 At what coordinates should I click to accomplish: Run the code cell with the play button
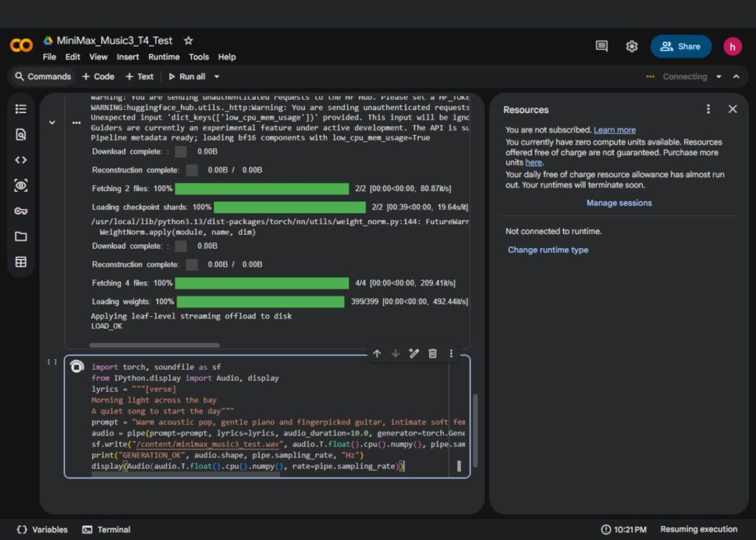pyautogui.click(x=77, y=367)
